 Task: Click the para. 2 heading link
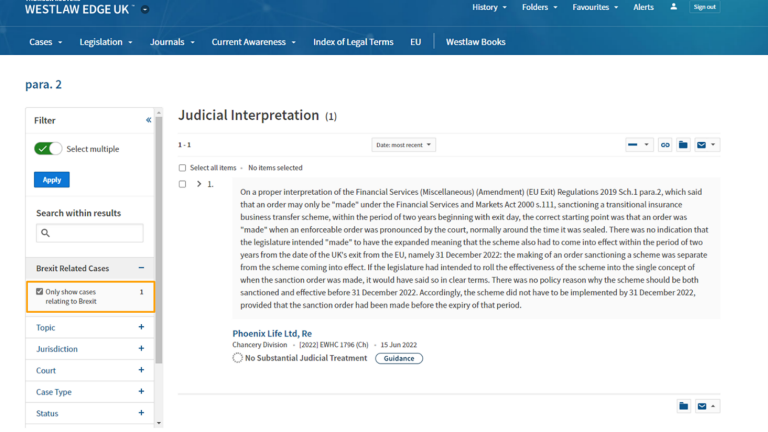click(x=43, y=85)
